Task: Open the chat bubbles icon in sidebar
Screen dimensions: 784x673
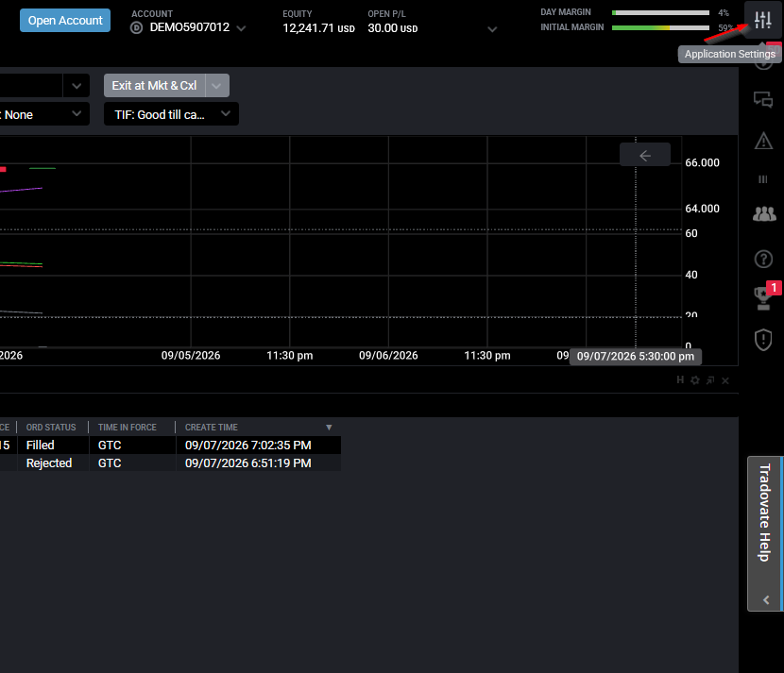Action: 763,100
